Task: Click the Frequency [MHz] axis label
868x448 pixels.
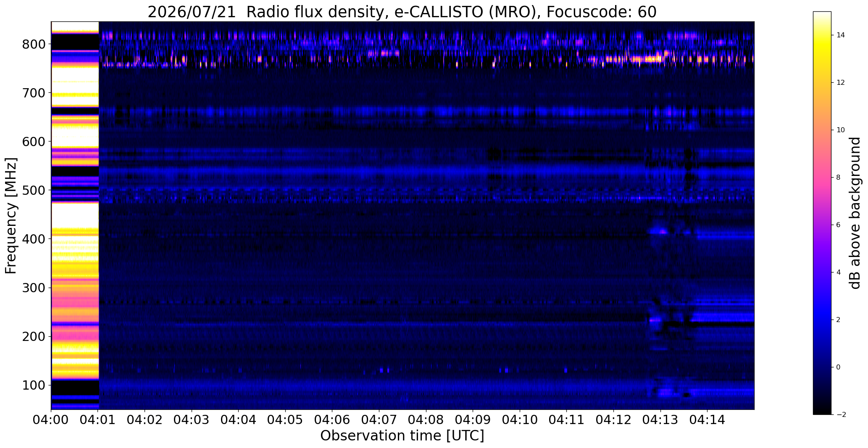Action: click(x=11, y=216)
